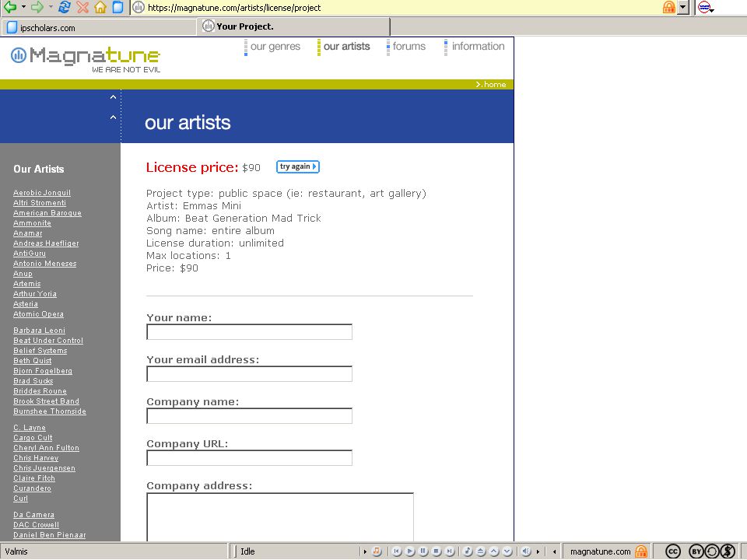
Task: Select the Your Project. tab
Action: [293, 26]
